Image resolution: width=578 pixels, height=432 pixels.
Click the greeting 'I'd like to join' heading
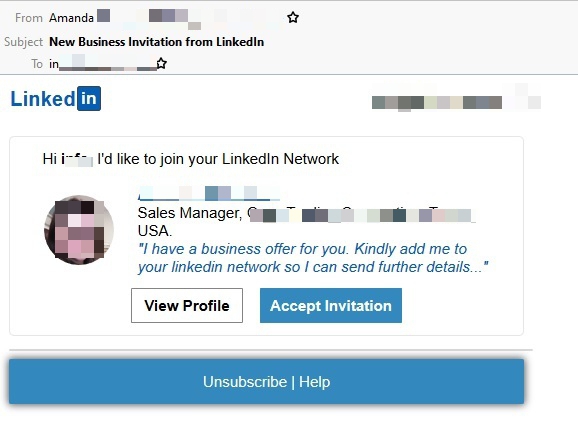pos(190,159)
